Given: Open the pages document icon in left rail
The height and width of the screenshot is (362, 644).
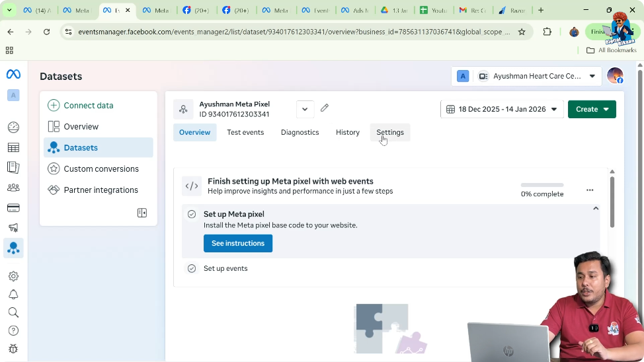Looking at the screenshot, I should tap(13, 167).
